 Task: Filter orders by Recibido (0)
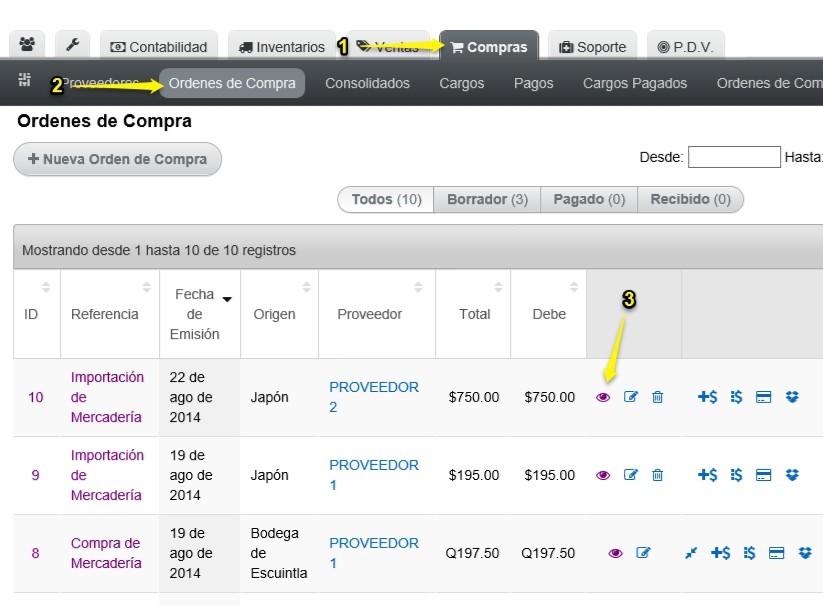(690, 199)
